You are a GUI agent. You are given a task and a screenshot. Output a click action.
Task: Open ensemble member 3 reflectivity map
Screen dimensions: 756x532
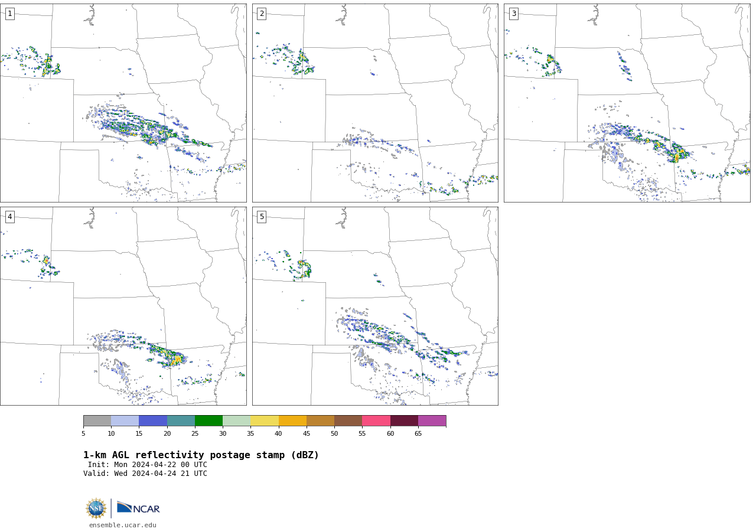[x=627, y=103]
